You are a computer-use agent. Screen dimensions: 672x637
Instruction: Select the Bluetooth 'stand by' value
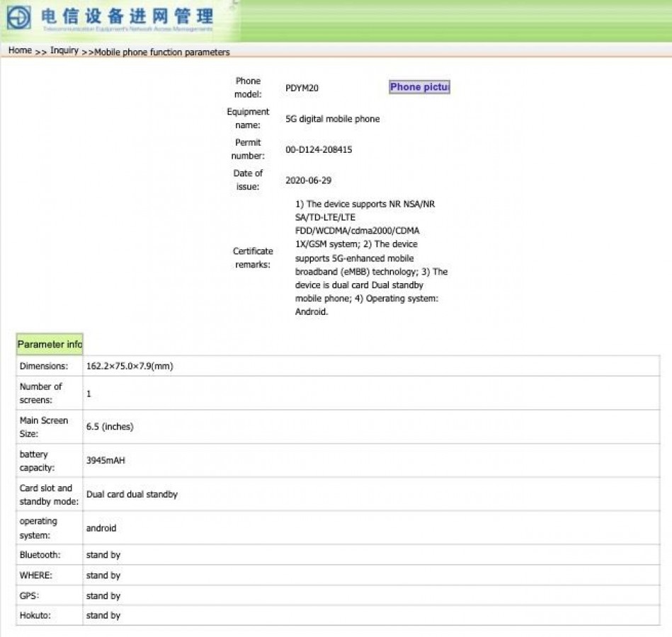103,555
